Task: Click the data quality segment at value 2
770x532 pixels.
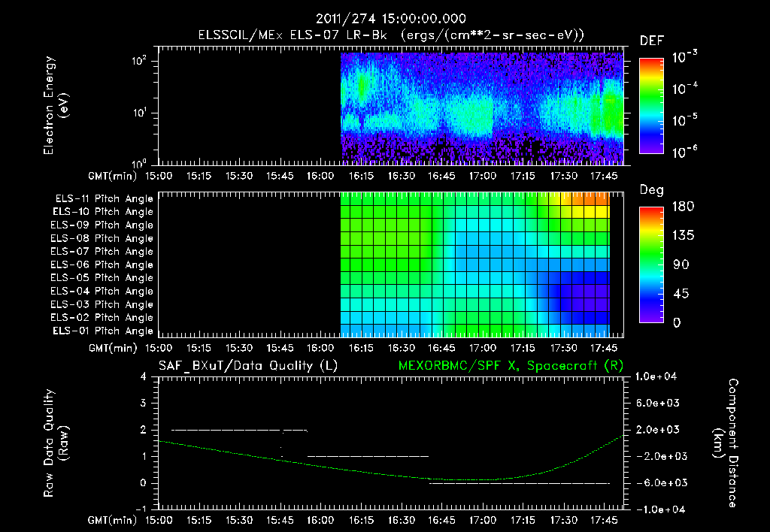Action: coord(239,431)
